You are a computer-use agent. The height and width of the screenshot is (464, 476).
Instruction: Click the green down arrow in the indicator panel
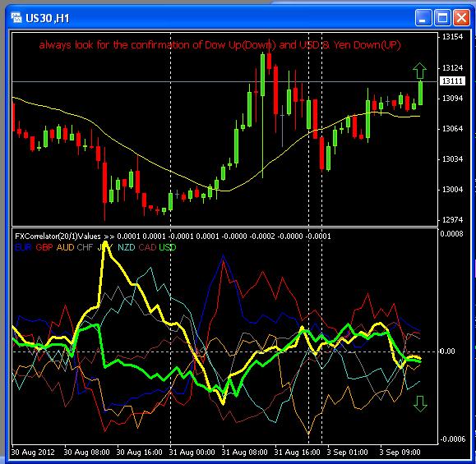click(x=420, y=404)
